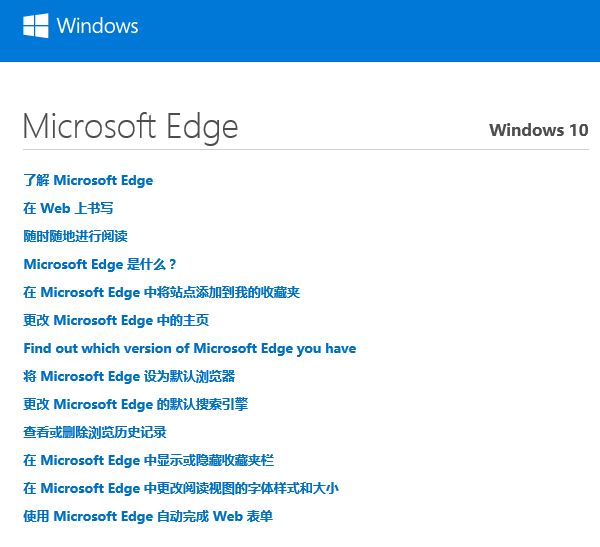The height and width of the screenshot is (547, 600).
Task: Open link about 默认搜索引擎
Action: coord(135,404)
